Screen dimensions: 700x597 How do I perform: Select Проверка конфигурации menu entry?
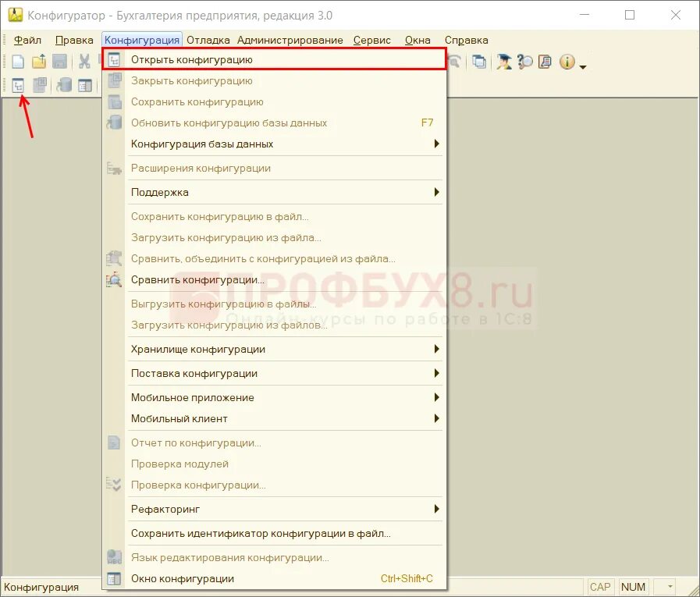tap(274, 485)
